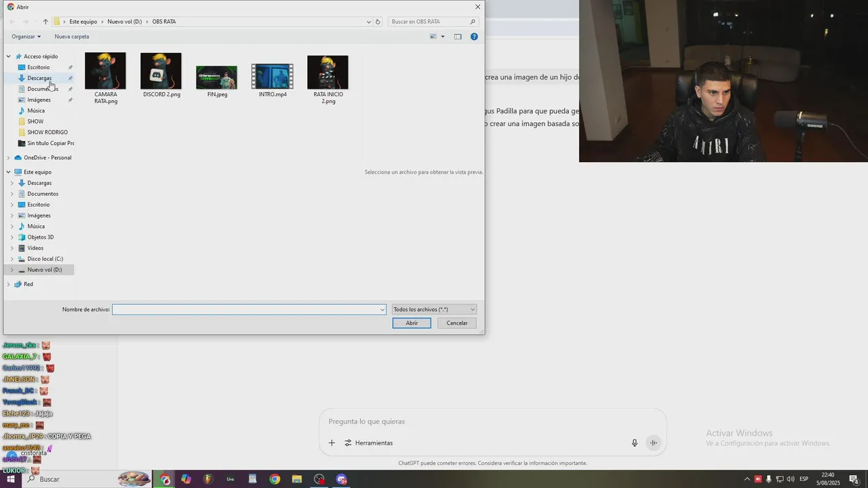Toggle the preview pane icon
The image size is (868, 488).
[458, 37]
